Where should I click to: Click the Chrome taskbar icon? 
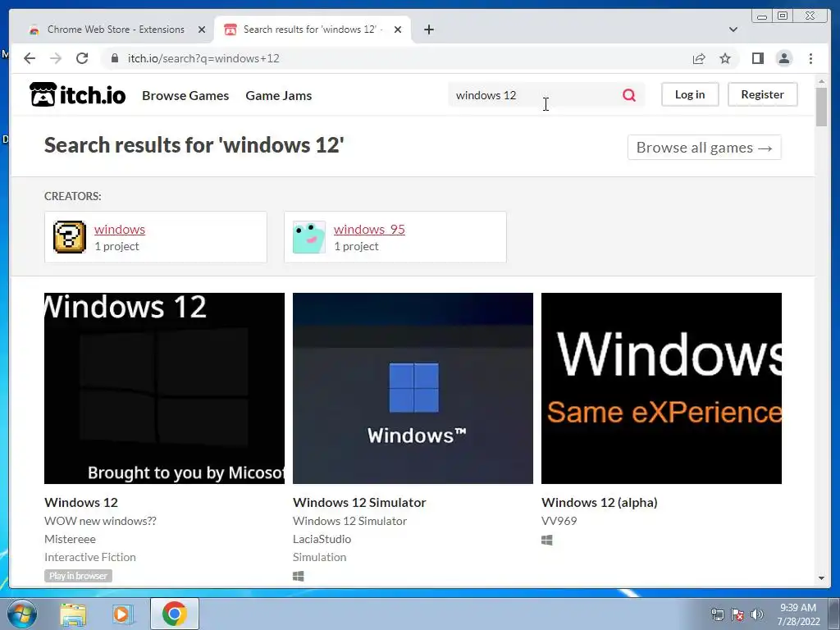tap(174, 614)
